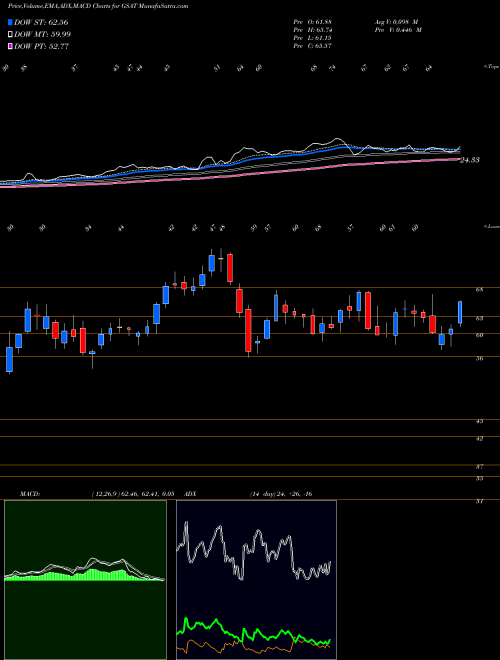Click the blue DOW ST legend swatch
Image resolution: width=500 pixels, height=660 pixels.
point(10,22)
